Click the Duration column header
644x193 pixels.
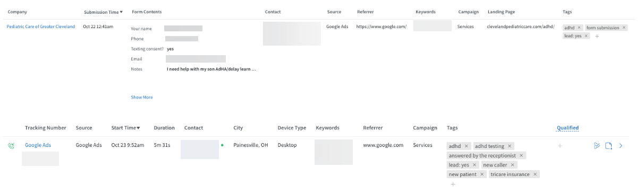[164, 128]
